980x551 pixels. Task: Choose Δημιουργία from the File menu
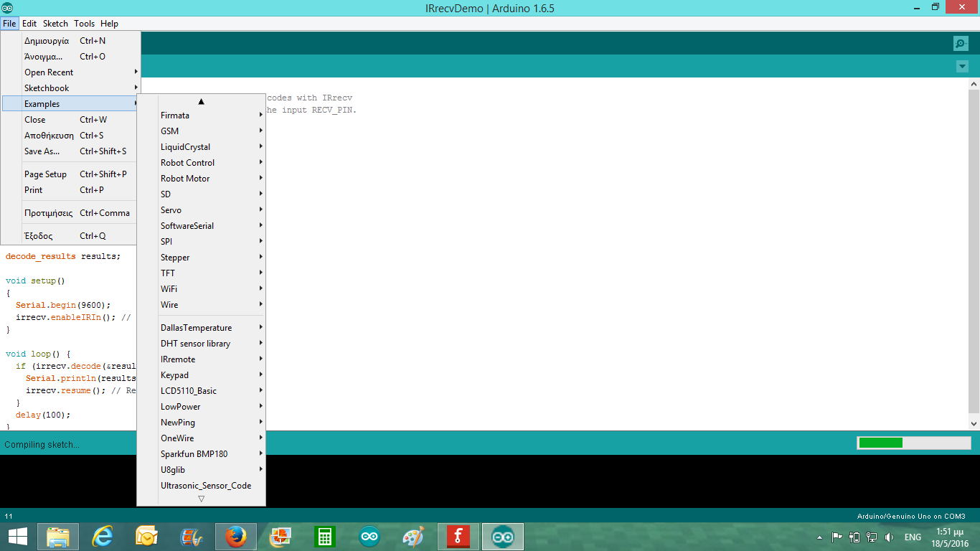(x=70, y=41)
